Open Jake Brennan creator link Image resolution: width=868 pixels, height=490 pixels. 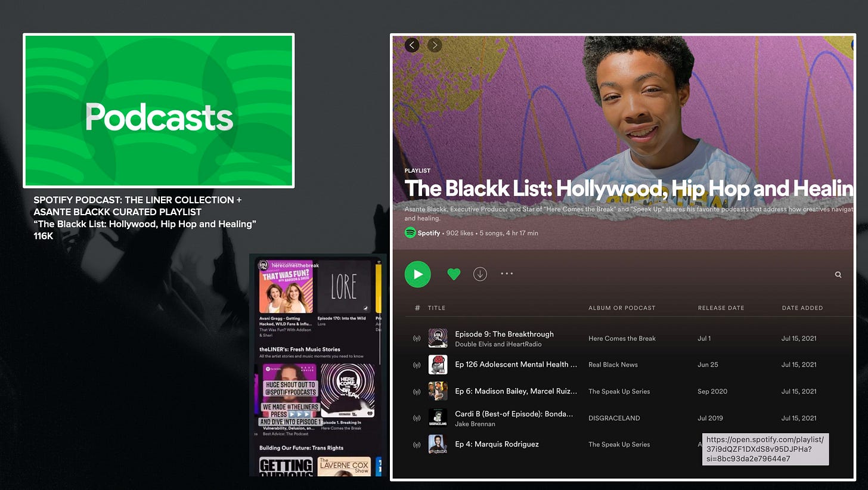(x=475, y=424)
